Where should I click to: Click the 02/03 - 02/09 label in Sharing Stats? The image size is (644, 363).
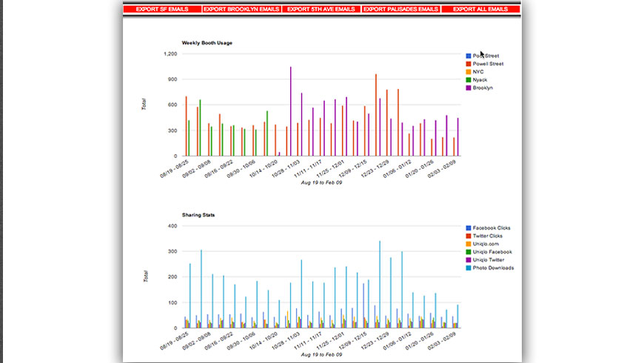[x=441, y=342]
